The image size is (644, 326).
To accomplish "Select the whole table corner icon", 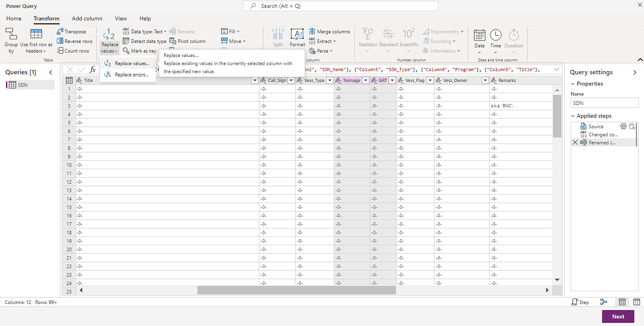I will [x=69, y=80].
